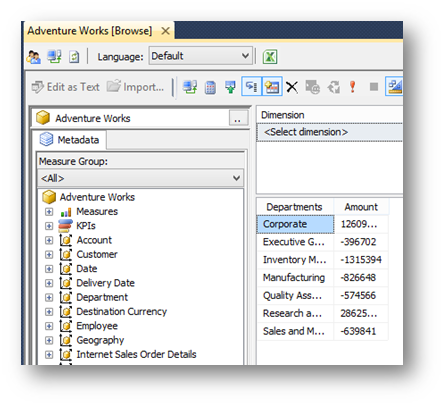Select the Manufacturing row cell
The height and width of the screenshot is (407, 445).
click(x=295, y=278)
